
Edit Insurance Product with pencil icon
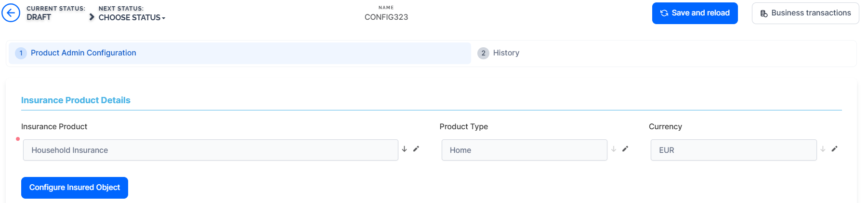coord(416,149)
